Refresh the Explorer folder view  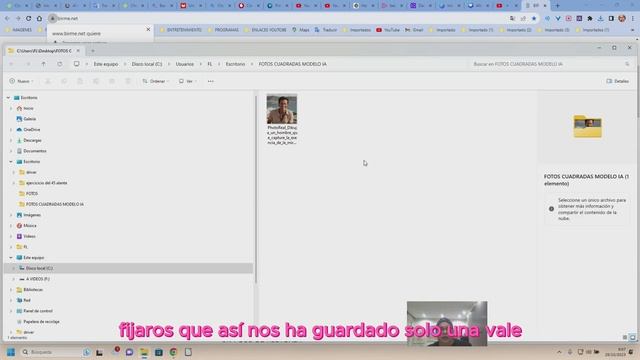[60, 64]
